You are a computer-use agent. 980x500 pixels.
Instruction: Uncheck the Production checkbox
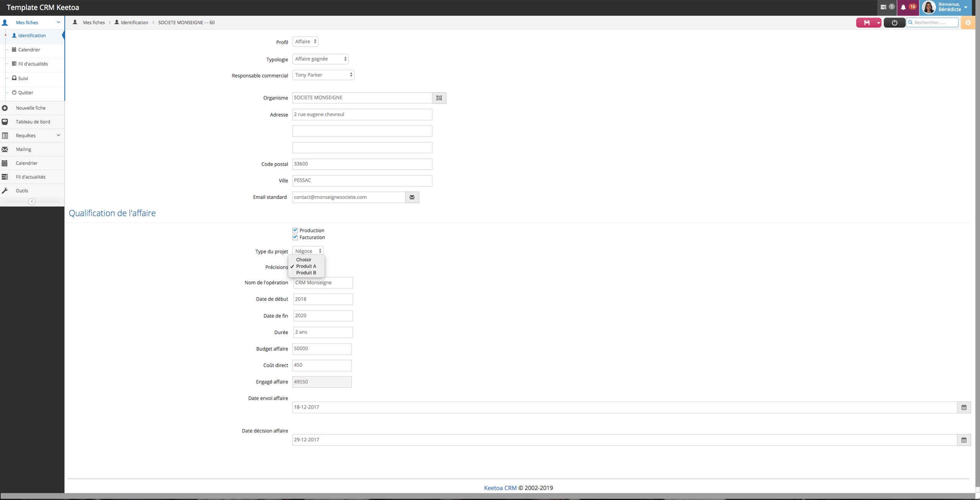pos(295,230)
